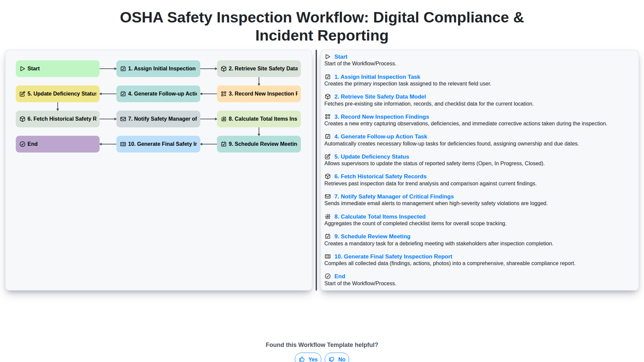Click the check-circle icon in End node
644x362 pixels.
pyautogui.click(x=22, y=144)
